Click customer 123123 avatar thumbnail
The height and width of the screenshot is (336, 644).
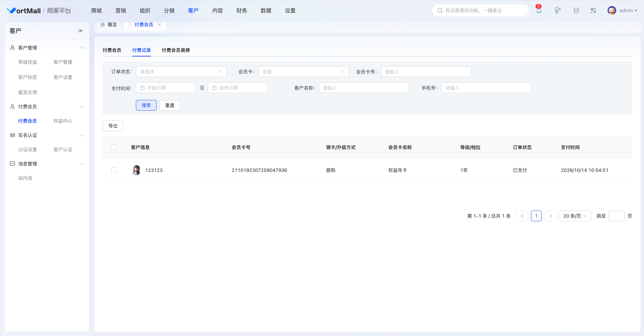(136, 170)
